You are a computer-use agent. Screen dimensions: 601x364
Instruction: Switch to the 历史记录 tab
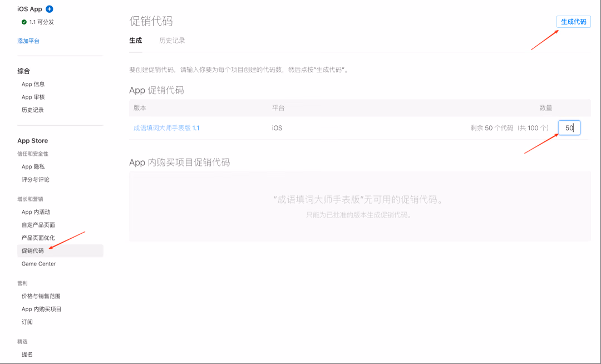[x=172, y=41]
